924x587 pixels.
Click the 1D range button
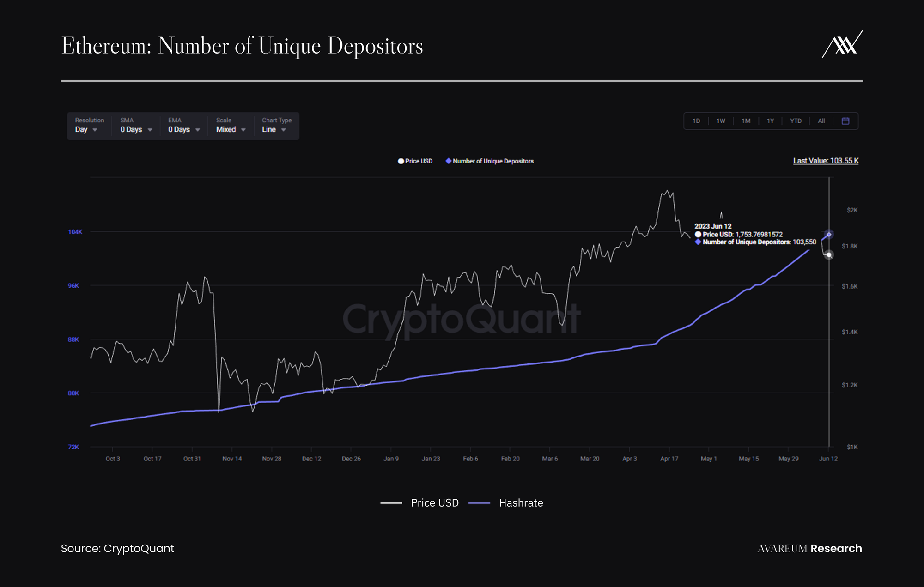pyautogui.click(x=696, y=121)
